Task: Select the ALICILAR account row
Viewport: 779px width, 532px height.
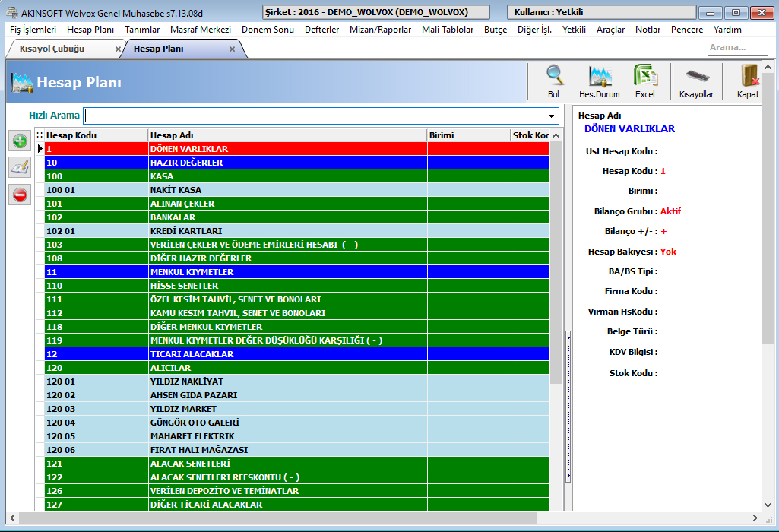Action: pos(297,368)
